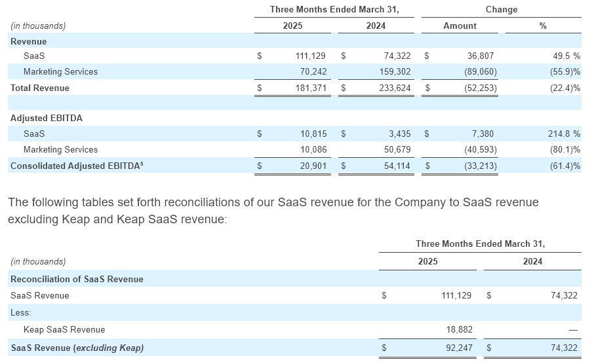
Task: Click the Keap SaaS Revenue 2024 dash
Action: click(x=573, y=330)
